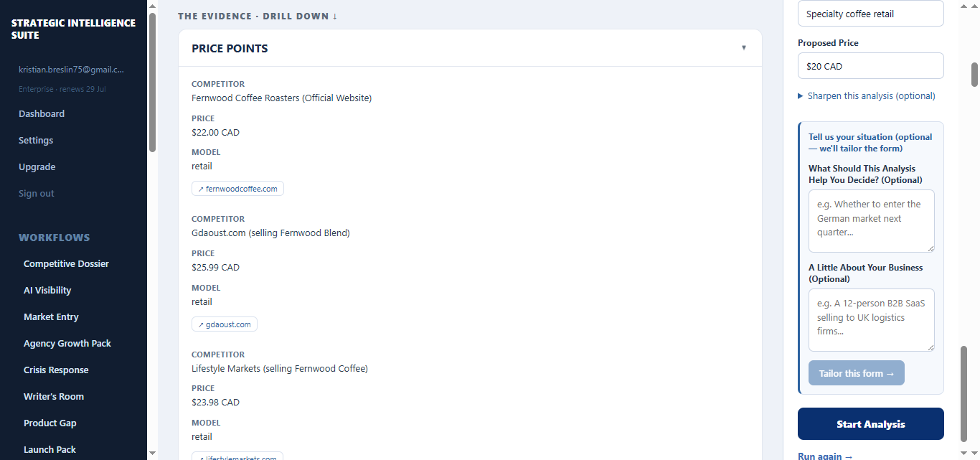
Task: Click Fernwood Coffee Roasters competitor name
Action: [x=281, y=98]
